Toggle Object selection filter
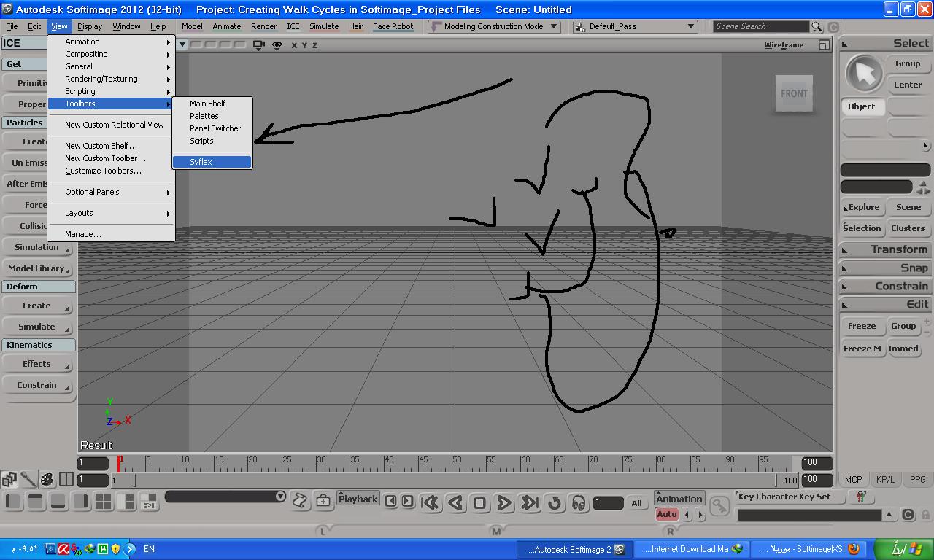This screenshot has height=560, width=934. pyautogui.click(x=862, y=106)
